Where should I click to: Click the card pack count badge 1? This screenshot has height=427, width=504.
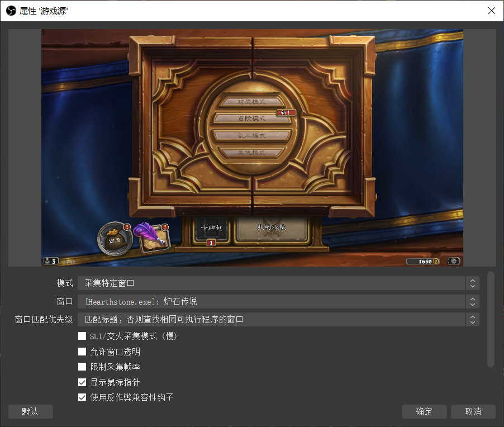click(x=211, y=243)
